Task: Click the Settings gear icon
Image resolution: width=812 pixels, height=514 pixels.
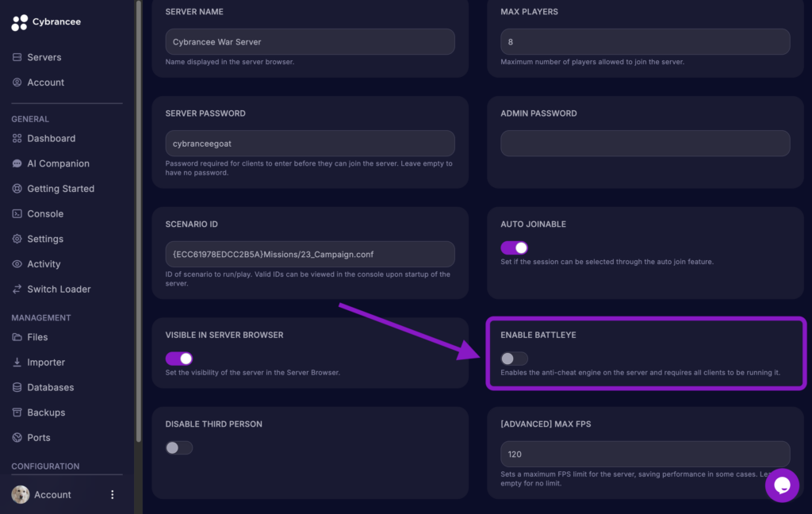Action: [x=17, y=239]
